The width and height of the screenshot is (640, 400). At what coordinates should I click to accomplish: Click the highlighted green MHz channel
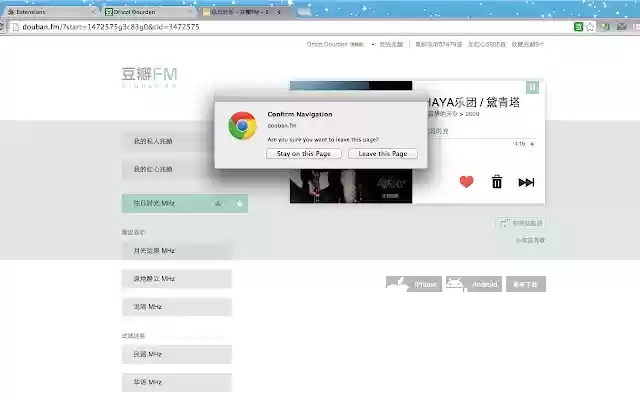pos(184,203)
